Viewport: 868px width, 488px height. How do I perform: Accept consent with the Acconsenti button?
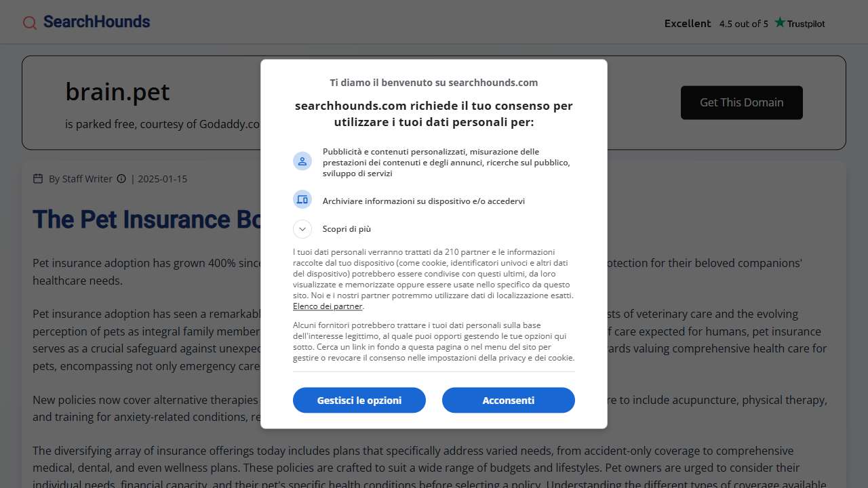[509, 400]
